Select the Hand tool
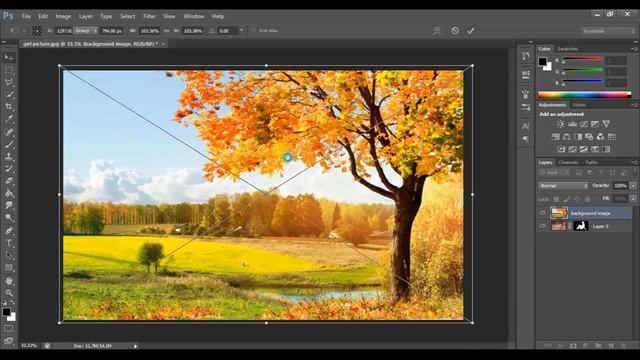Image resolution: width=640 pixels, height=360 pixels. 9,281
